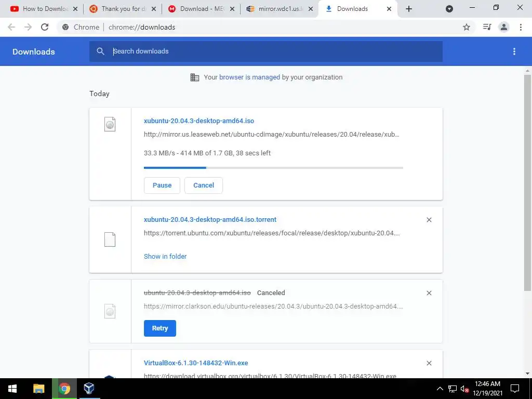Screen dimensions: 532x399
Task: Go back with the back arrow
Action: pyautogui.click(x=11, y=27)
